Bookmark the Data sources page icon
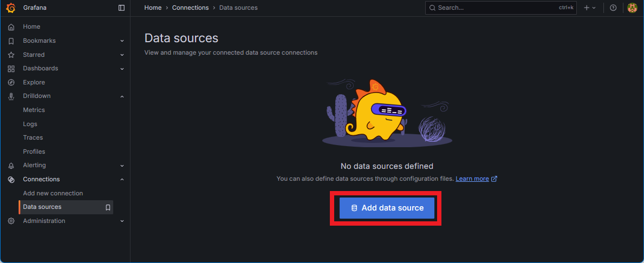644x263 pixels. pos(108,207)
